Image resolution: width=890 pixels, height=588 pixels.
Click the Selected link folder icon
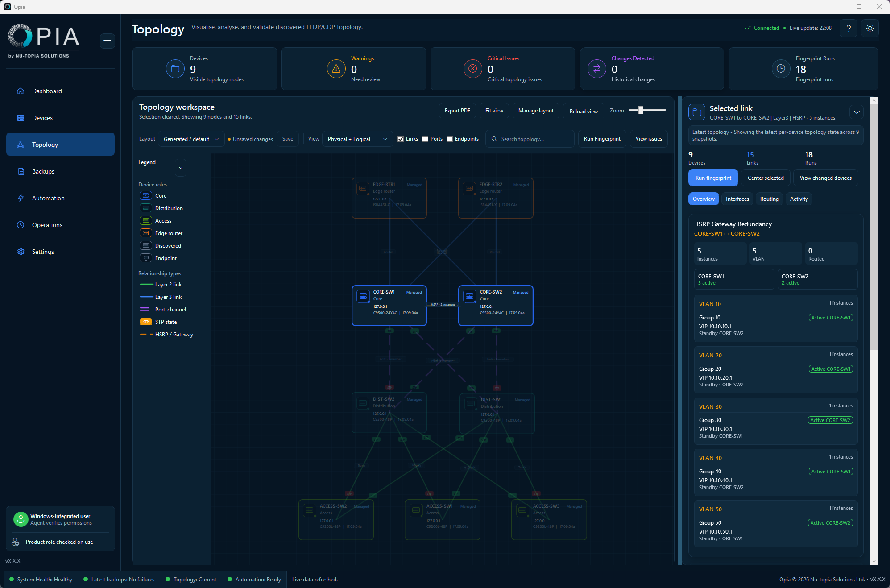click(697, 112)
